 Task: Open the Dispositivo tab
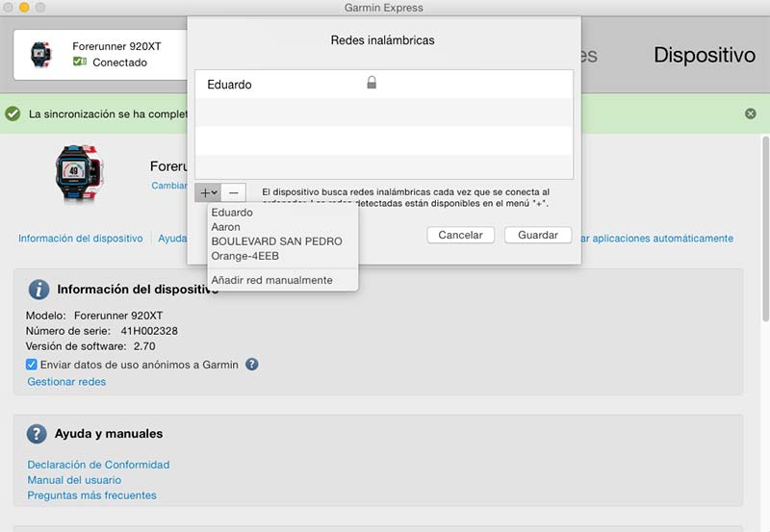click(x=705, y=55)
